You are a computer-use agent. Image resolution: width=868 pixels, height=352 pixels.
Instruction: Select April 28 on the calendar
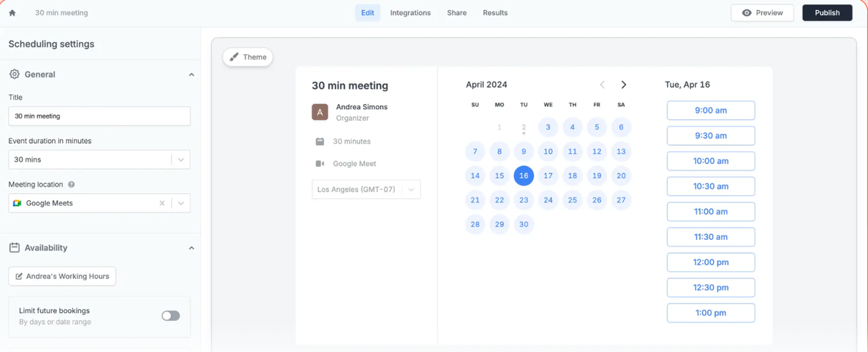click(475, 224)
